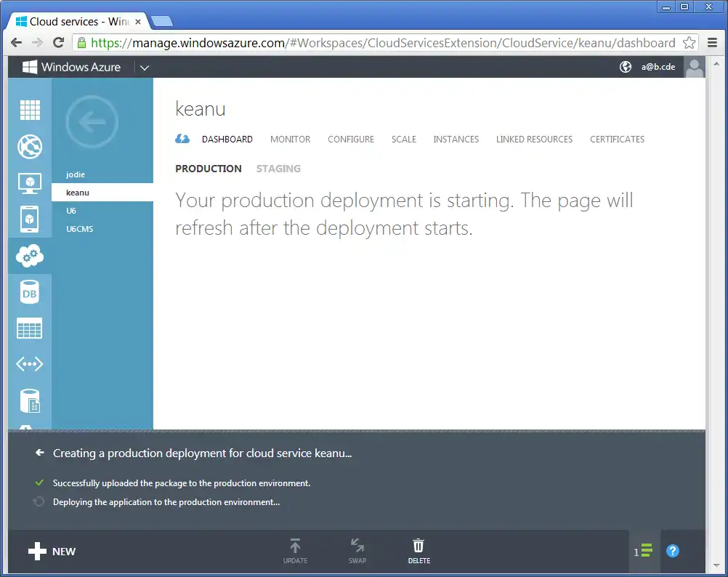This screenshot has width=728, height=577.
Task: Open the help question mark icon
Action: (x=672, y=551)
